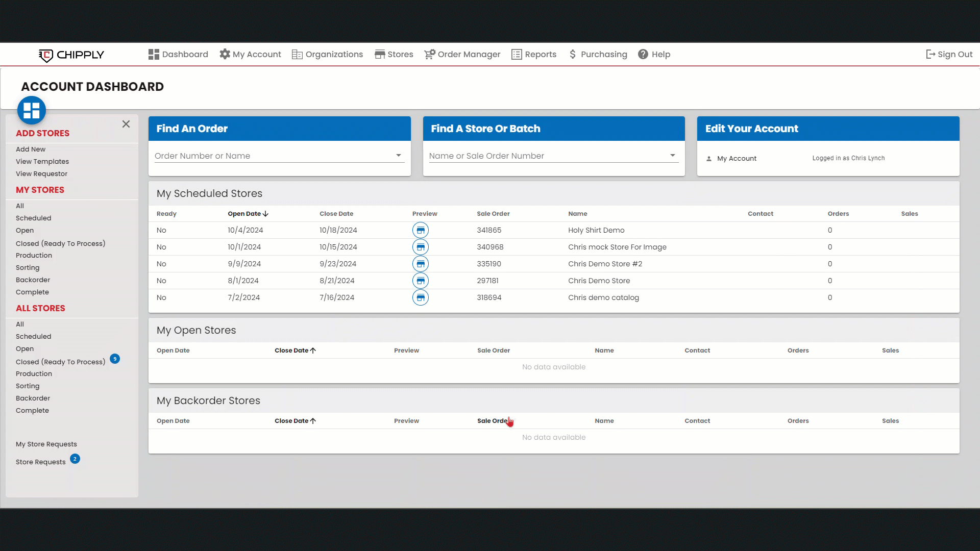Preview the Holy Shirt Demo store
This screenshot has height=551, width=980.
(x=420, y=230)
